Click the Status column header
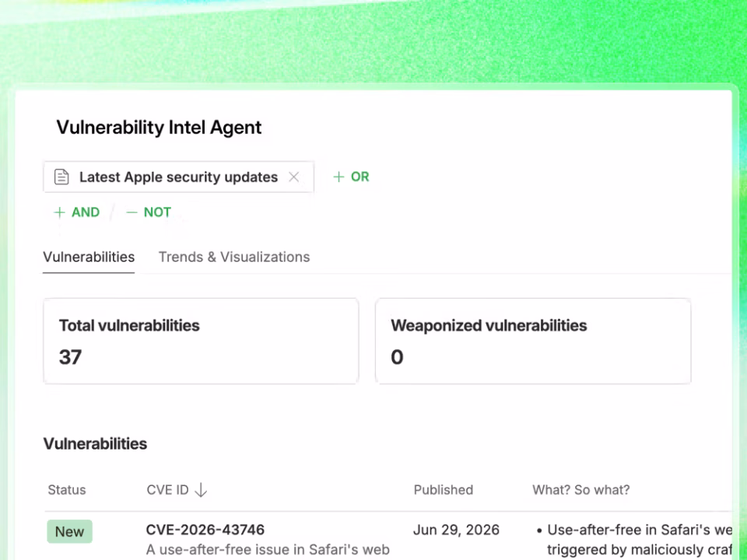The image size is (747, 560). (67, 490)
